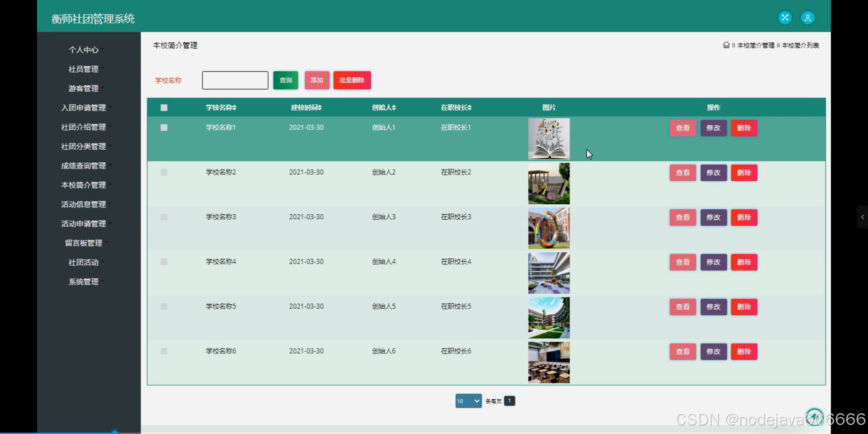868x434 pixels.
Task: Sort by 建校时间 column arrow
Action: coord(320,108)
